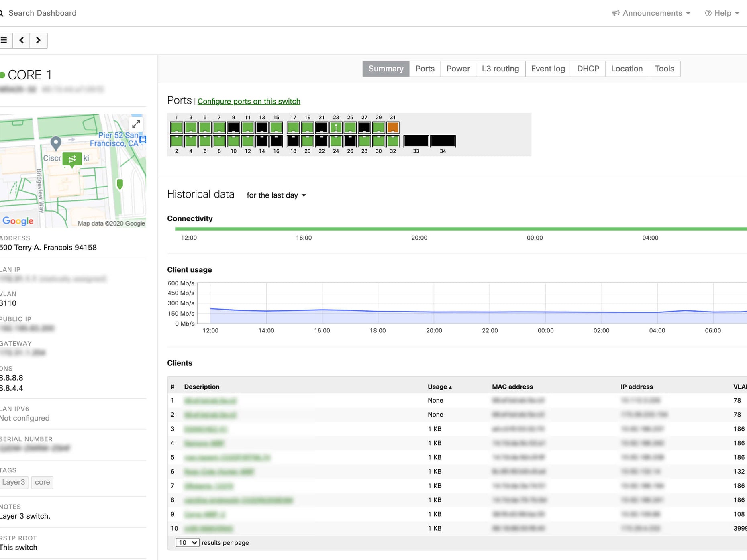
Task: Click the Description column header
Action: (202, 387)
